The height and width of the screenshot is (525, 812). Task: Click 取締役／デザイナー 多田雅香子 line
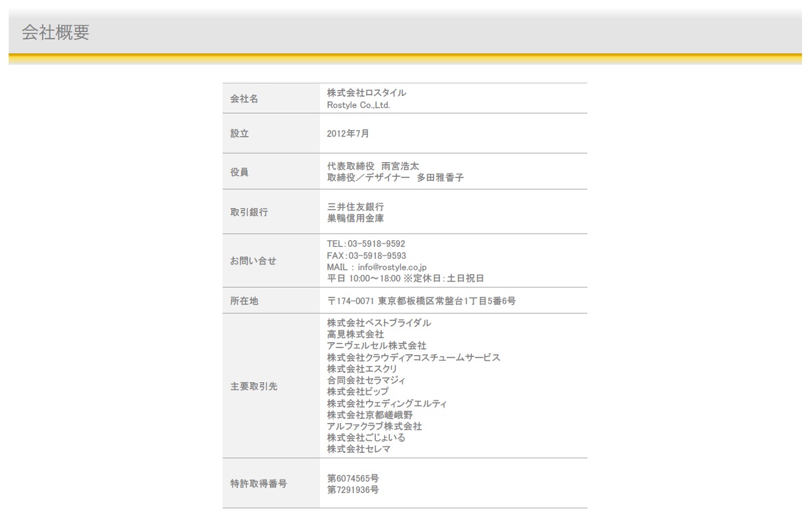tap(395, 178)
